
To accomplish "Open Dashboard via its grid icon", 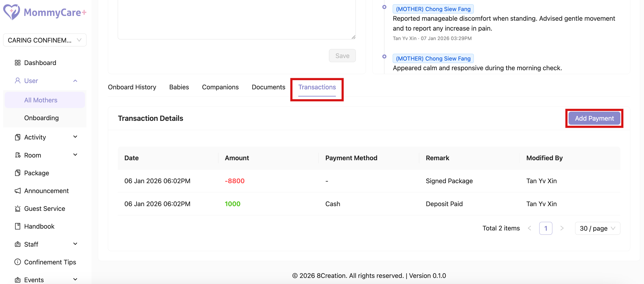I will [x=18, y=63].
